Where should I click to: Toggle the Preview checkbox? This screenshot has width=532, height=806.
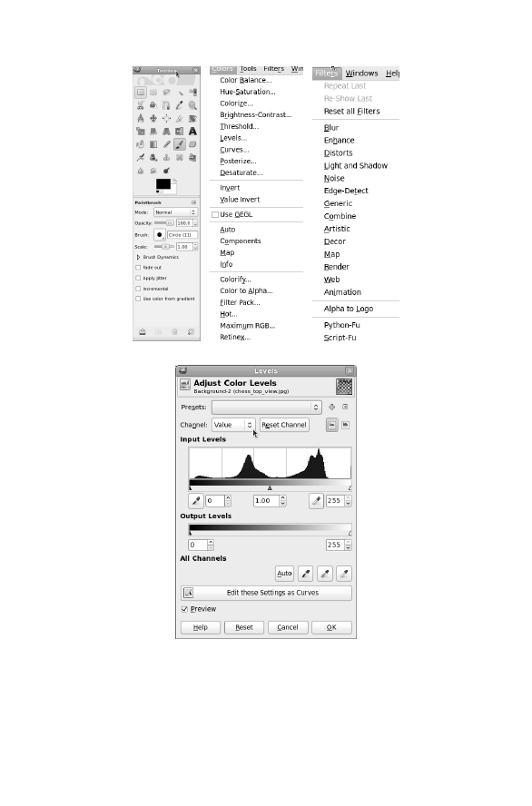coord(184,609)
